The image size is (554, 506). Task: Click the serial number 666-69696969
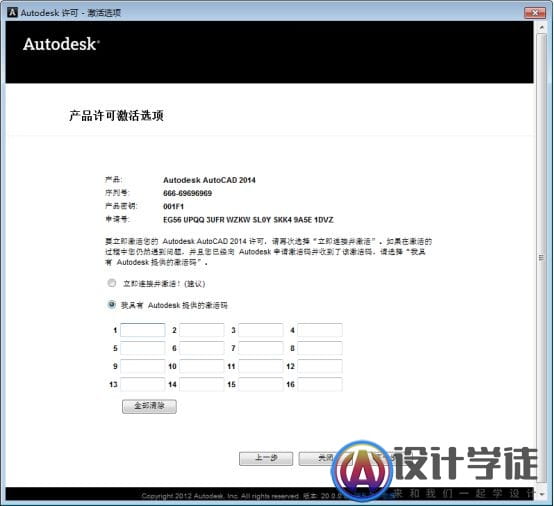point(187,193)
